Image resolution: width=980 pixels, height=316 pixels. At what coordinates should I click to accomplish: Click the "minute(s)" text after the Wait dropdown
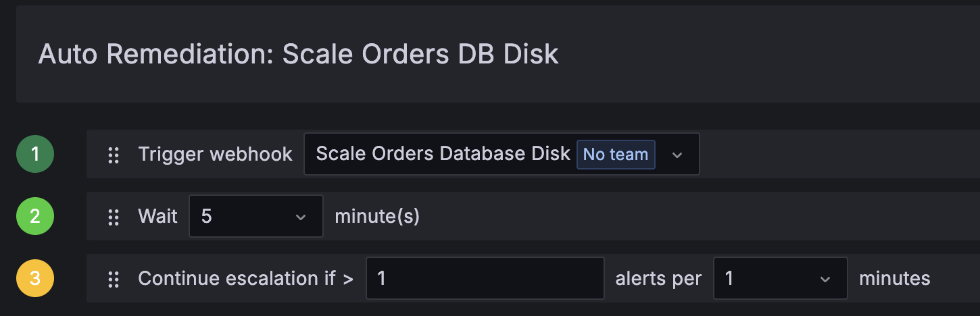click(x=377, y=217)
